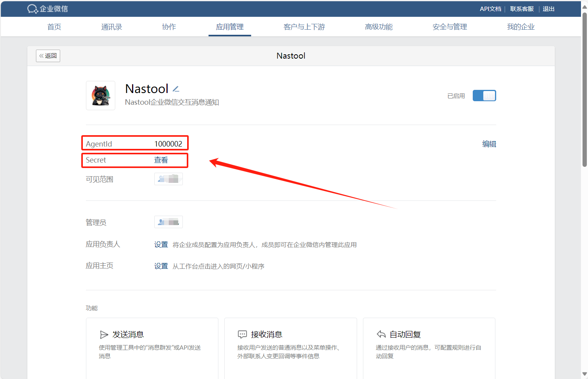Open the 客户与上下游 tab
Image resolution: width=588 pixels, height=379 pixels.
click(304, 27)
